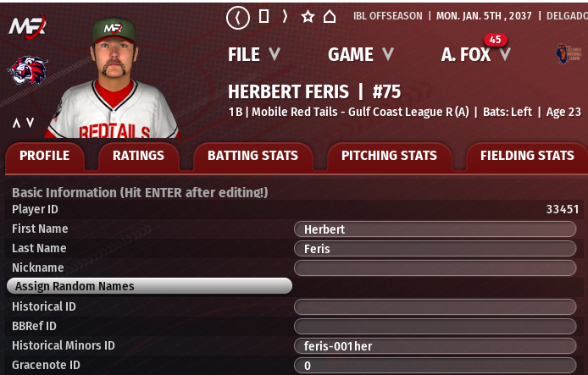Click the bookmark star icon
588x375 pixels.
[308, 16]
